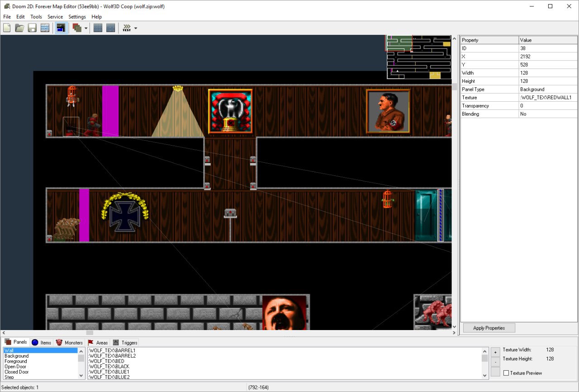Screen dimensions: 579x392
Task: Save the map with floppy disk icon
Action: (x=32, y=28)
